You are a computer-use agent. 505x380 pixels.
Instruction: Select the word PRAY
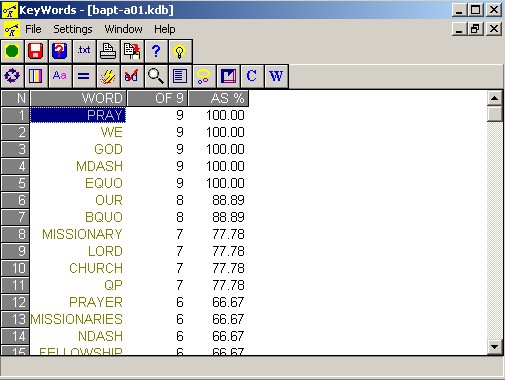click(x=78, y=115)
